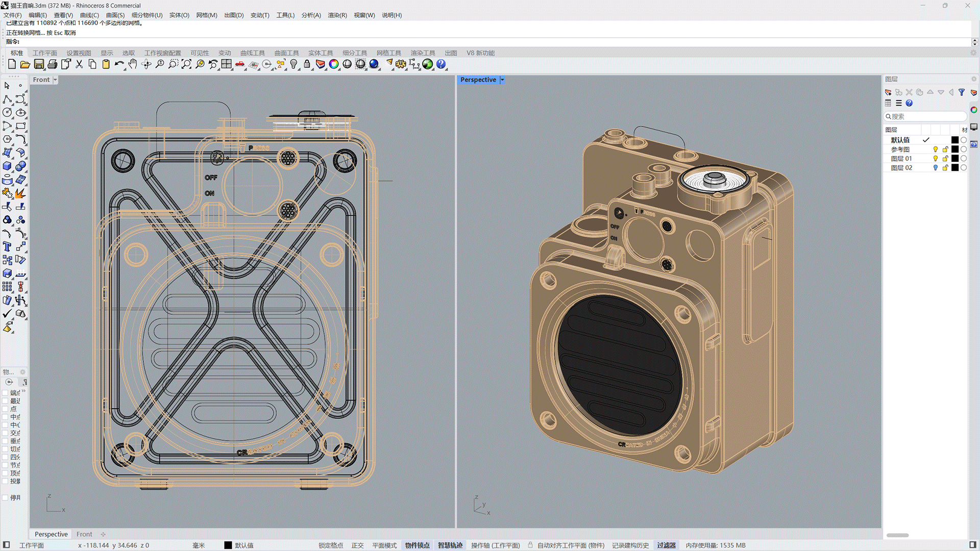Image resolution: width=980 pixels, height=551 pixels.
Task: Toggle the lock for 参考图 layer
Action: click(x=945, y=149)
